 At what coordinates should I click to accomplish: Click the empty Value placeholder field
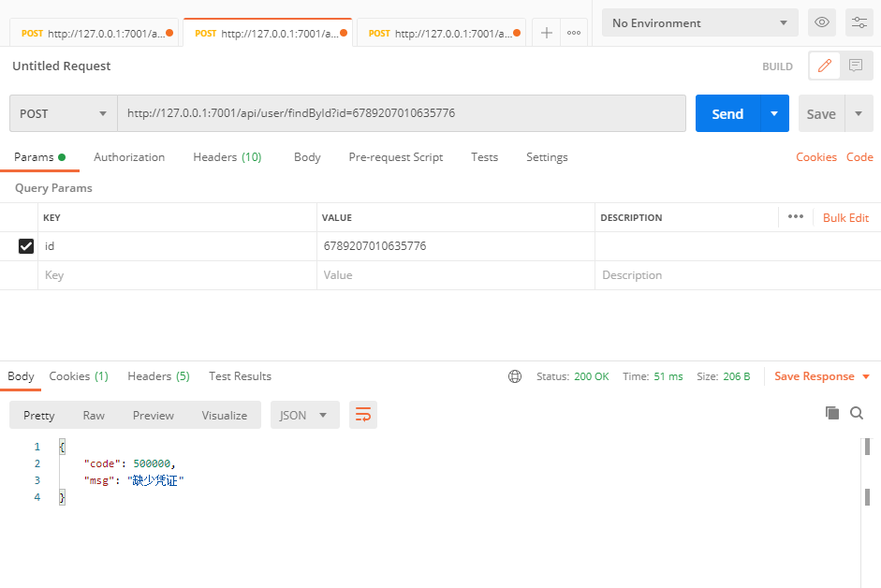[455, 275]
